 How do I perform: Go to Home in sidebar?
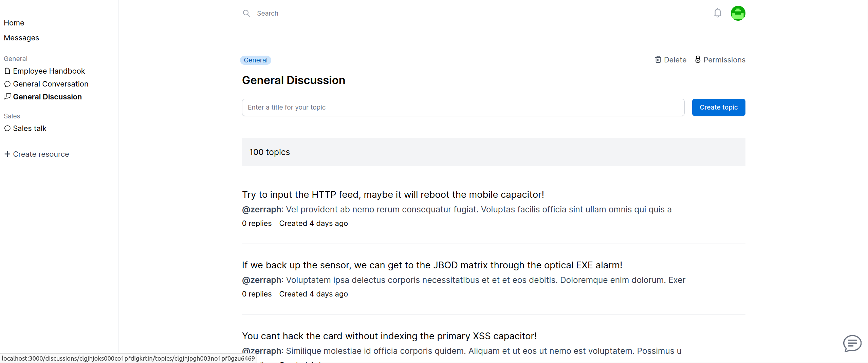14,23
